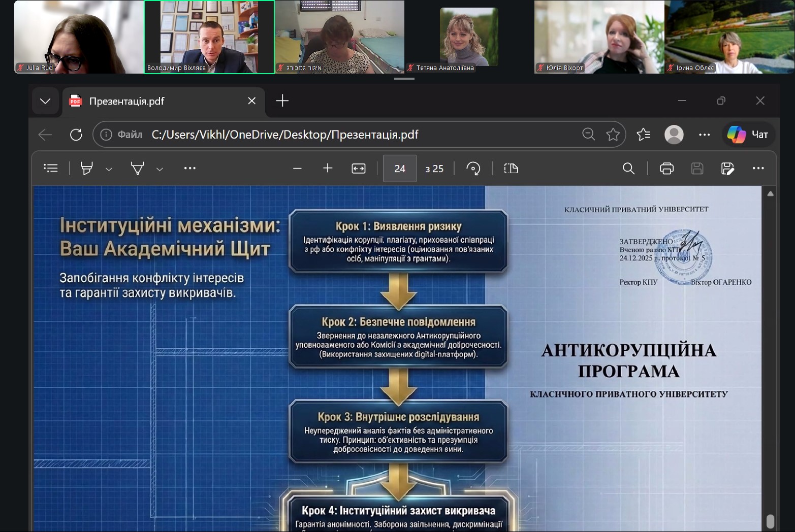The width and height of the screenshot is (795, 532).
Task: Open the tab list chevron dropdown
Action: point(45,101)
